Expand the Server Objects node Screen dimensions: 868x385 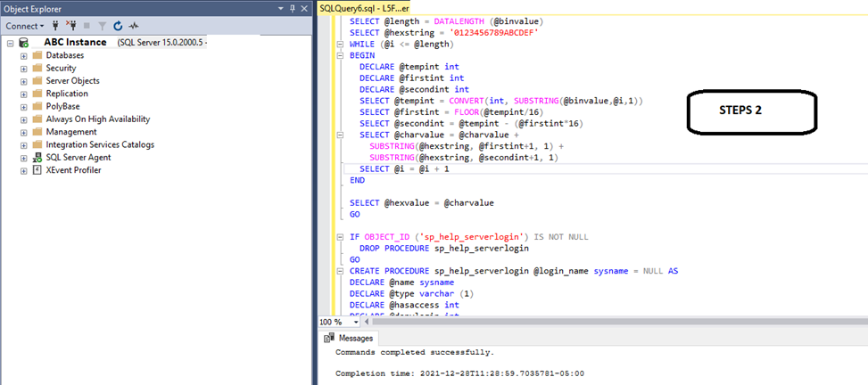coord(24,81)
